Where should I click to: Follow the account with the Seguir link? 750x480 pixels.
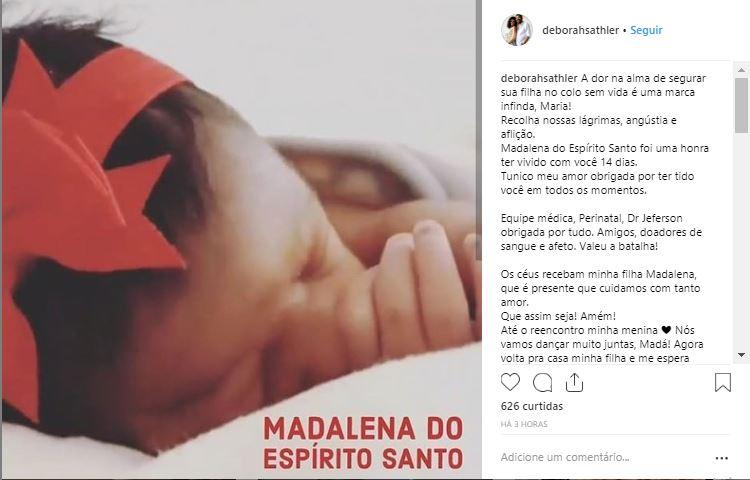click(646, 30)
